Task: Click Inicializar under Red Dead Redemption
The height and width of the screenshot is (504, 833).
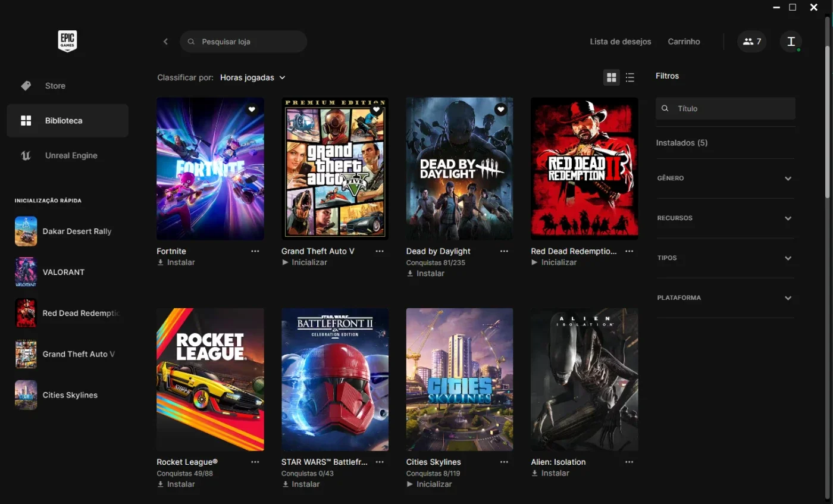Action: pos(554,262)
